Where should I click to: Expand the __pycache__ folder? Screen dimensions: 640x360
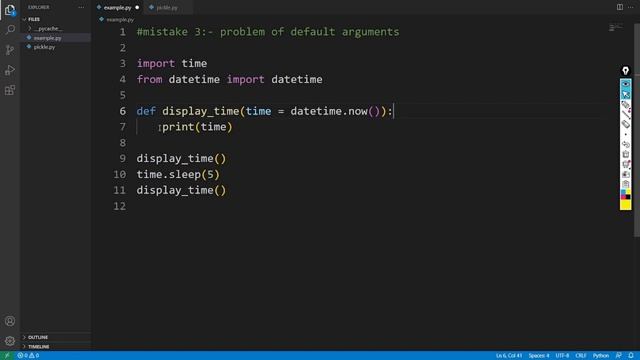48,29
